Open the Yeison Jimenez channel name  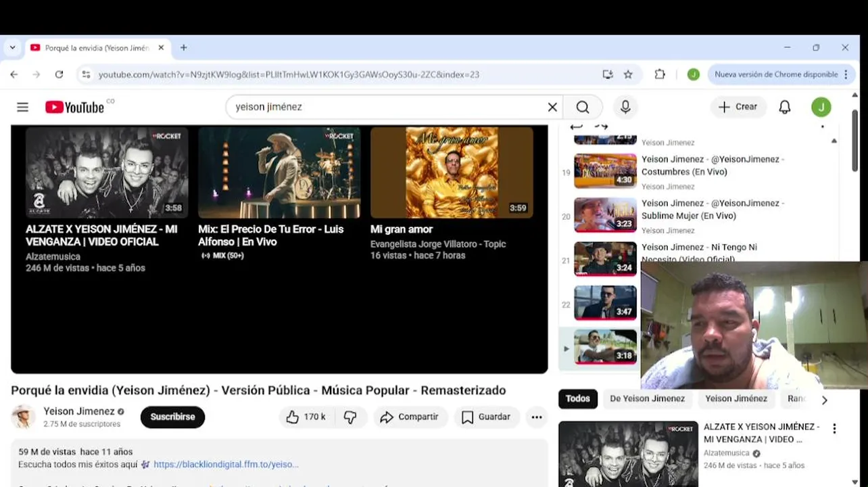(x=79, y=411)
